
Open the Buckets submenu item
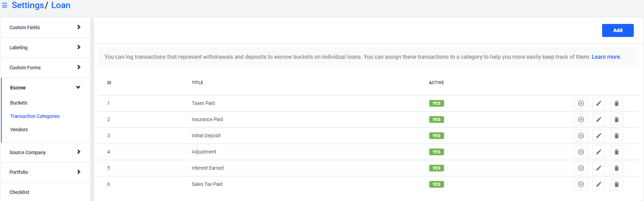(19, 103)
